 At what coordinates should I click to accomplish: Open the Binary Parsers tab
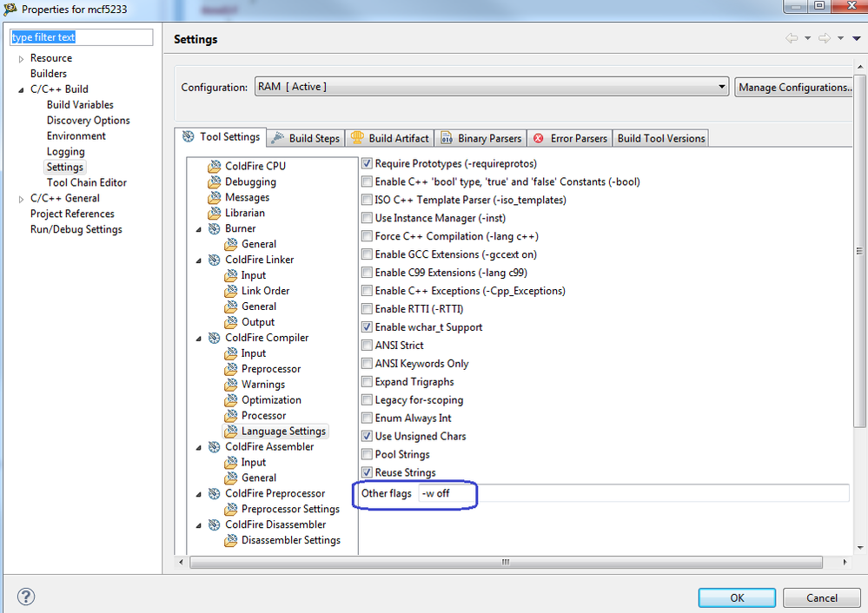481,138
